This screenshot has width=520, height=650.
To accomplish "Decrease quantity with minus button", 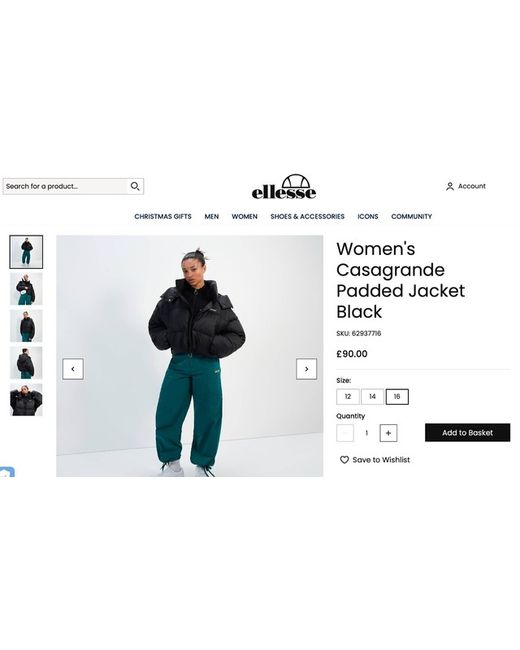I will click(345, 433).
